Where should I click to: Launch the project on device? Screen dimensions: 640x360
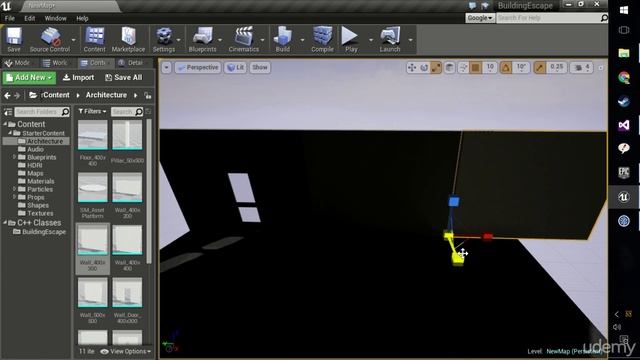390,40
